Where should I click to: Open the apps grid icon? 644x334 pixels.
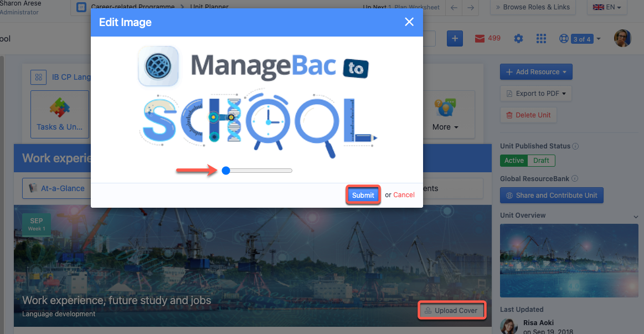[542, 39]
